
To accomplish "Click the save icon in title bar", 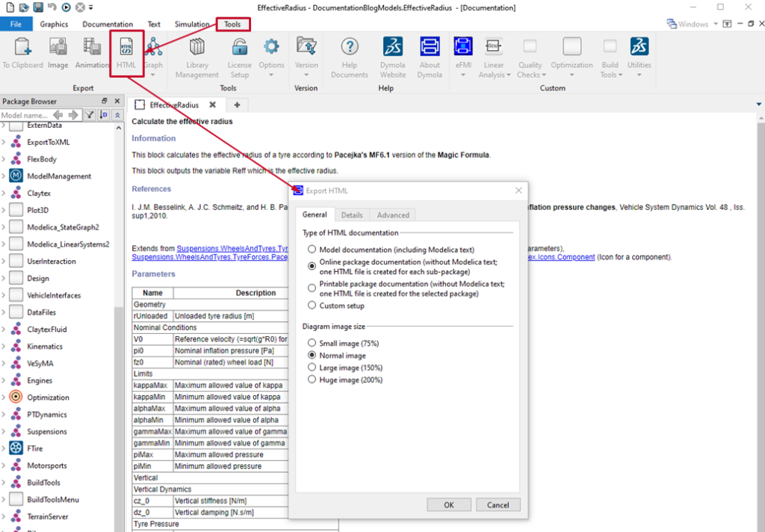I will tap(37, 7).
